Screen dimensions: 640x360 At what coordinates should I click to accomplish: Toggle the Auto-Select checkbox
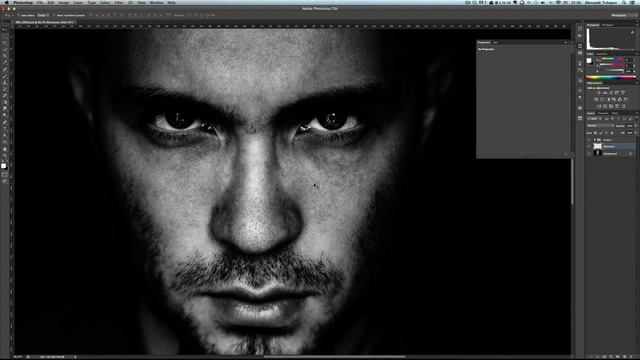(x=19, y=16)
